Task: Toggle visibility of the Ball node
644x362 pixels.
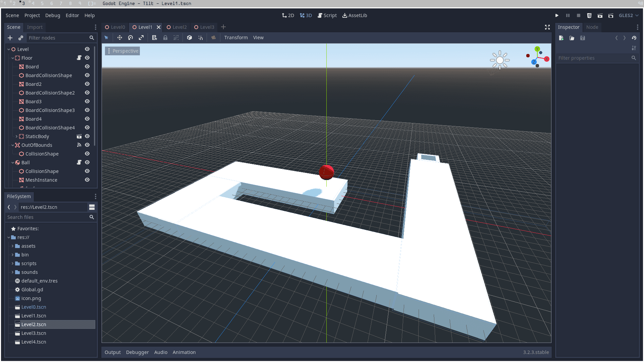Action: pos(87,163)
